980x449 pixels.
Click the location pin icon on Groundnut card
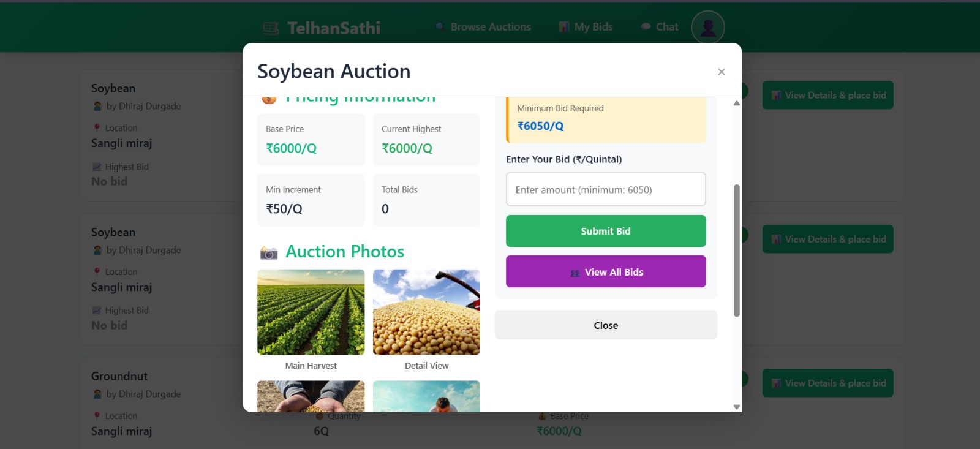(x=97, y=415)
